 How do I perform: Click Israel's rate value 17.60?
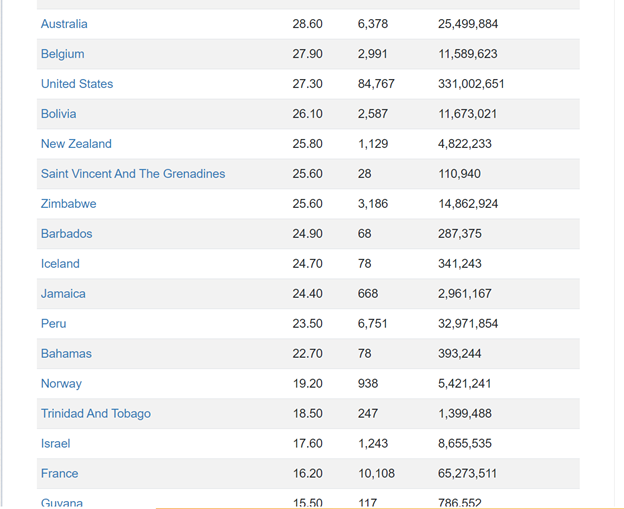coord(308,444)
